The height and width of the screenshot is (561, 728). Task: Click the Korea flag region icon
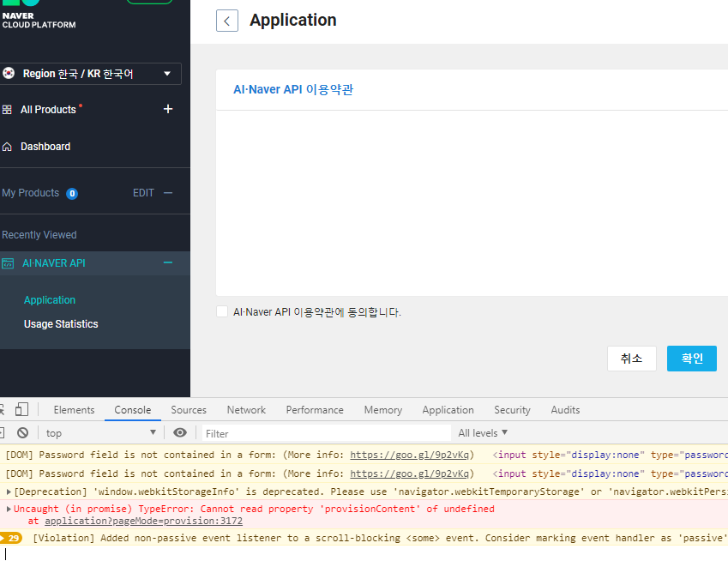(9, 74)
